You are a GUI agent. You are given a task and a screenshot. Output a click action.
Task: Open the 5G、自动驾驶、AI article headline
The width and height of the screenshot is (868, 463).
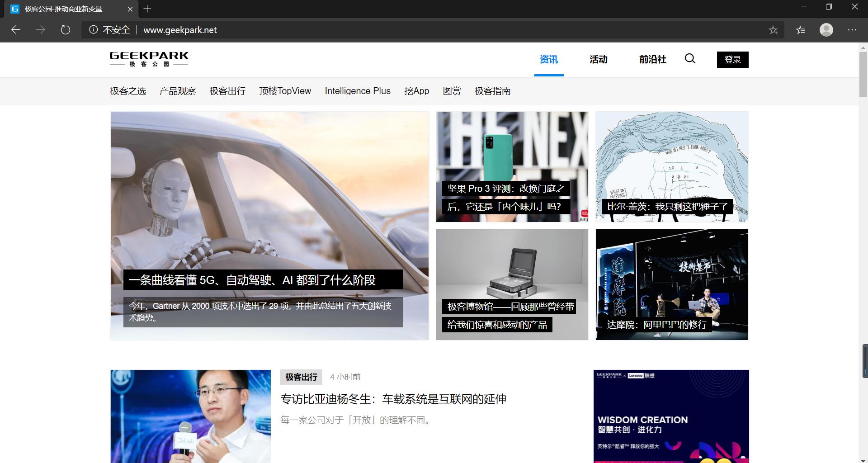[x=263, y=280]
